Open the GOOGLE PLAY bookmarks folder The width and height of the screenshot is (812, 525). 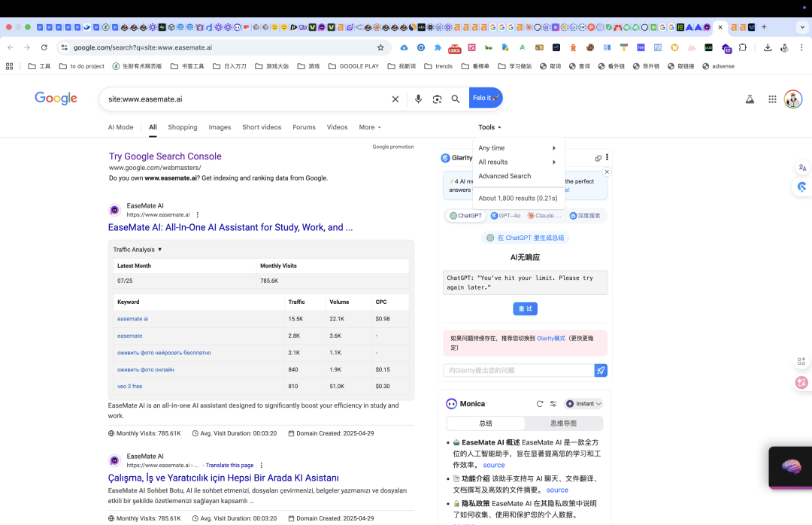click(x=353, y=66)
